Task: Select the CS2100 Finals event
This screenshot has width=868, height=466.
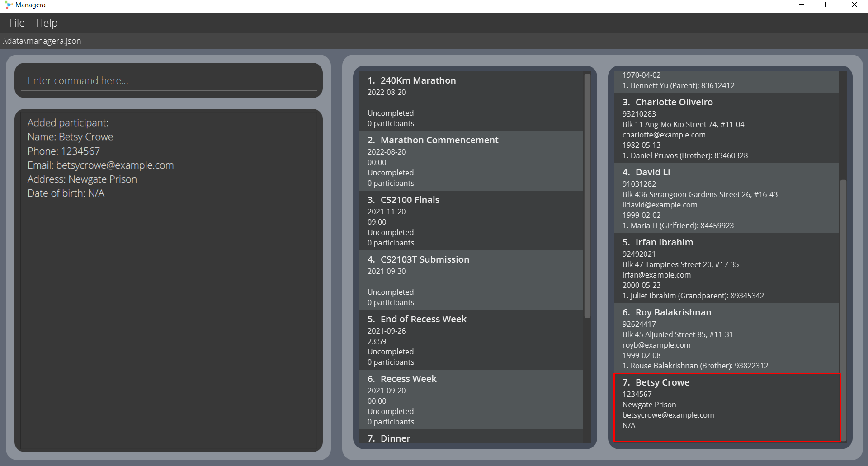Action: point(471,221)
